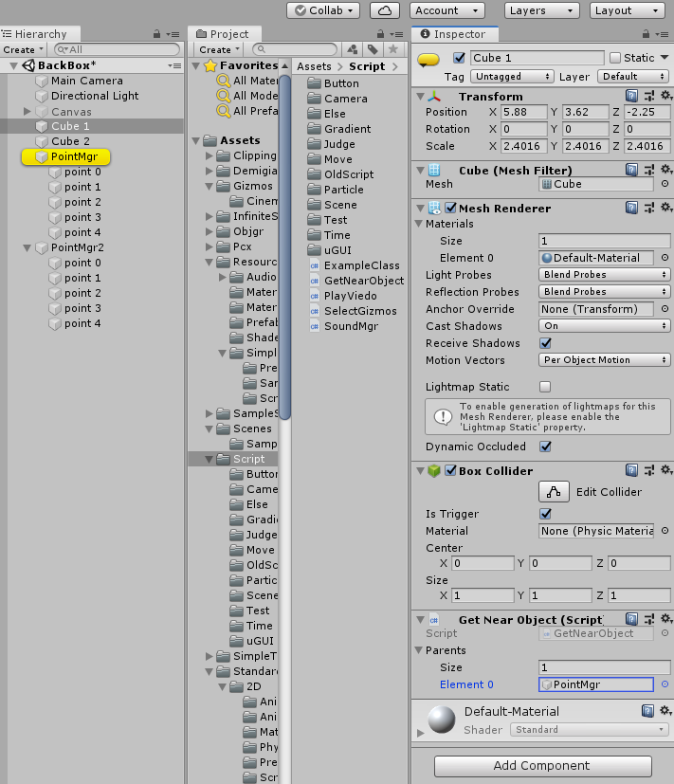Open the Layers menu
The width and height of the screenshot is (674, 784).
[x=542, y=10]
